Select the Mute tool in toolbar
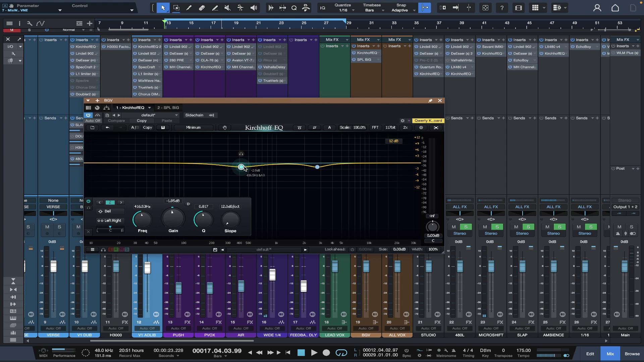Screen dimensions: 644x362 pyautogui.click(x=227, y=8)
